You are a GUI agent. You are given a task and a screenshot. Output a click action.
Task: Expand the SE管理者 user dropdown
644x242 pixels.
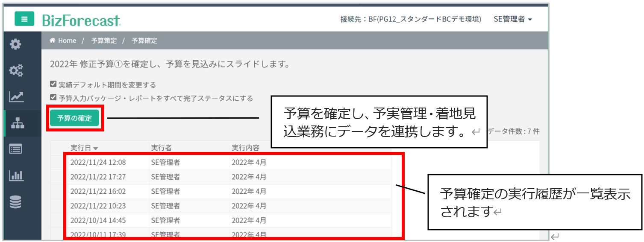coord(512,19)
